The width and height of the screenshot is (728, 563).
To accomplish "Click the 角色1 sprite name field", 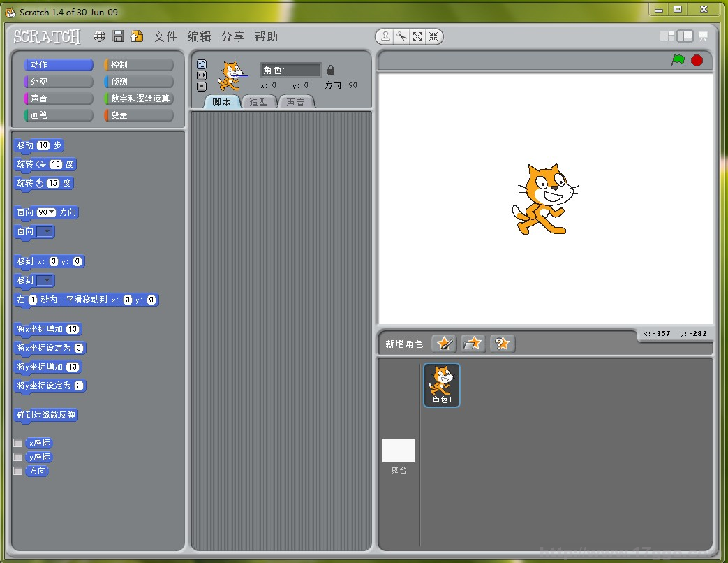I will [290, 70].
